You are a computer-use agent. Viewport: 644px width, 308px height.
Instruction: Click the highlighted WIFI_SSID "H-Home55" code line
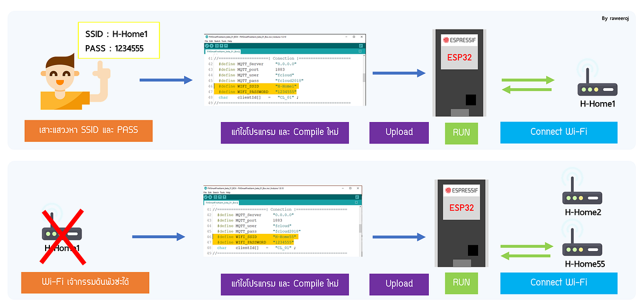[x=255, y=237]
